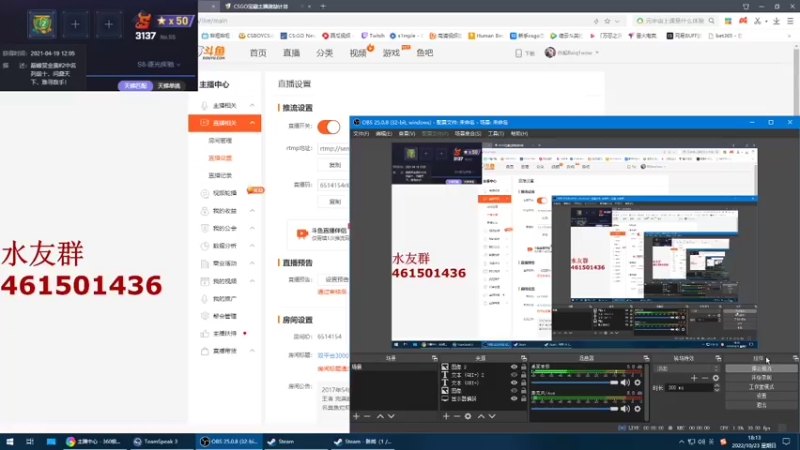Open OBS 编辑(E) menu
This screenshot has width=800, height=450.
click(384, 134)
